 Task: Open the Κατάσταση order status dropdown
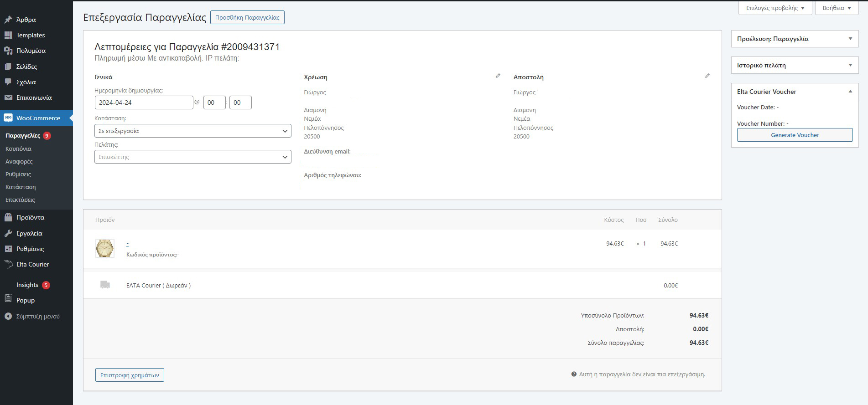(x=192, y=131)
